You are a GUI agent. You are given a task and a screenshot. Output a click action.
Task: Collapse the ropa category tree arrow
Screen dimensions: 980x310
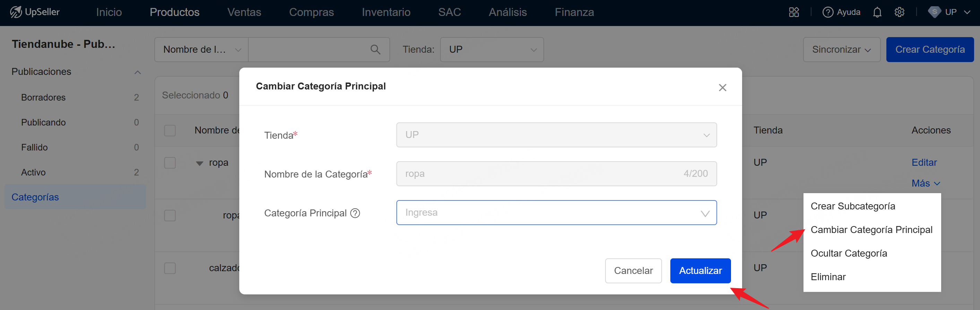pos(199,164)
